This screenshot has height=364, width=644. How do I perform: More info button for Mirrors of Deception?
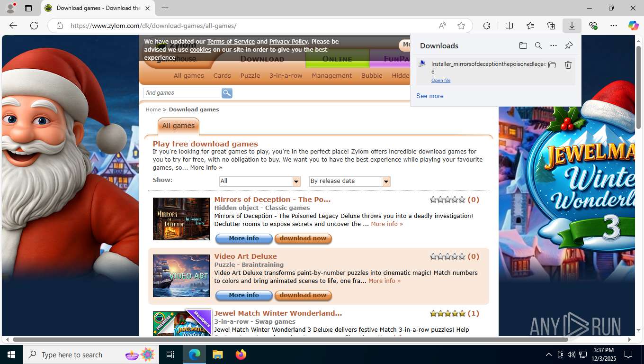244,238
